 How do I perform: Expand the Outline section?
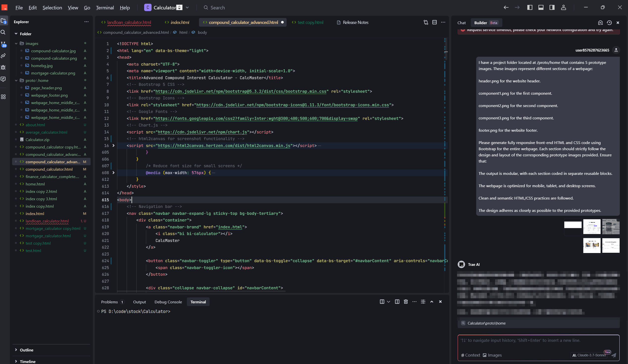click(16, 350)
